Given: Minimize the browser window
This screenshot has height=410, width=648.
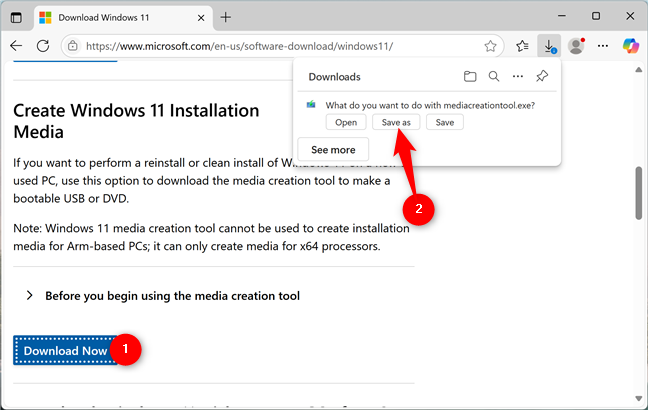Looking at the screenshot, I should (562, 16).
